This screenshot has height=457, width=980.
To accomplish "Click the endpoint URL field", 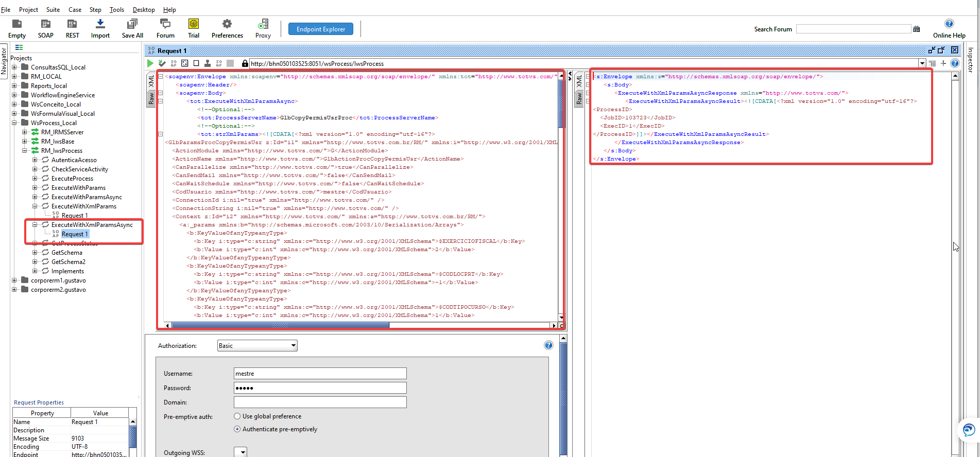I will click(583, 63).
